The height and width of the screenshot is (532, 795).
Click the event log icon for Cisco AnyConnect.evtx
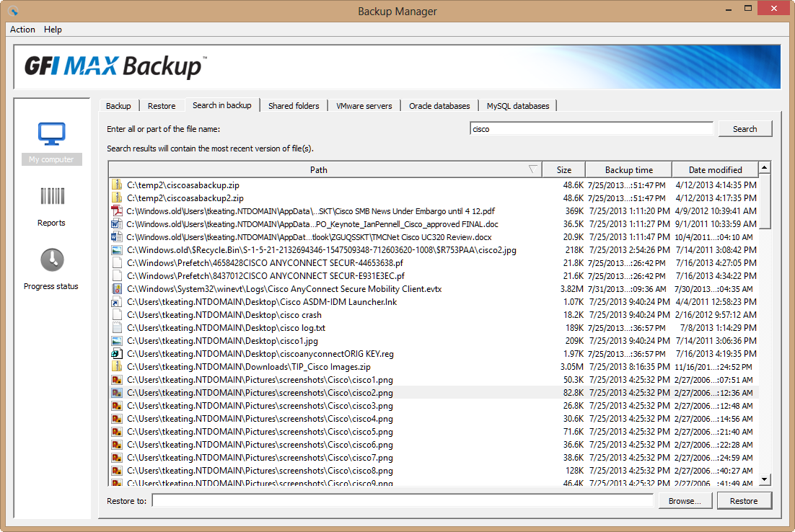coord(117,289)
